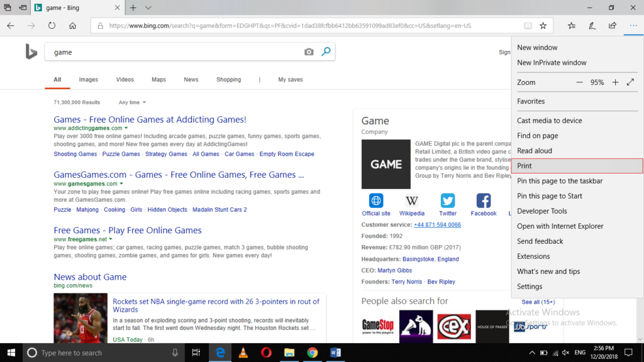The height and width of the screenshot is (362, 644).
Task: Open a new tab with plus
Action: point(133,8)
